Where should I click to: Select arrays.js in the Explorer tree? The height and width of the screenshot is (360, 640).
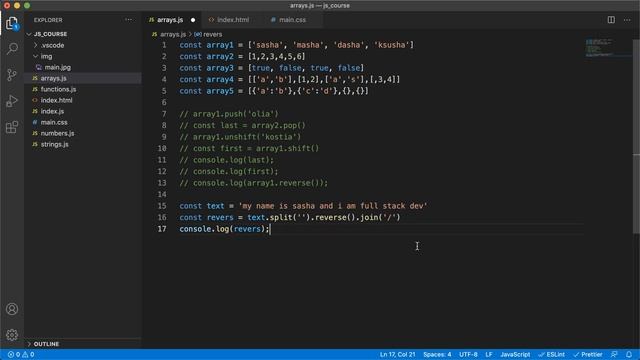pyautogui.click(x=83, y=78)
